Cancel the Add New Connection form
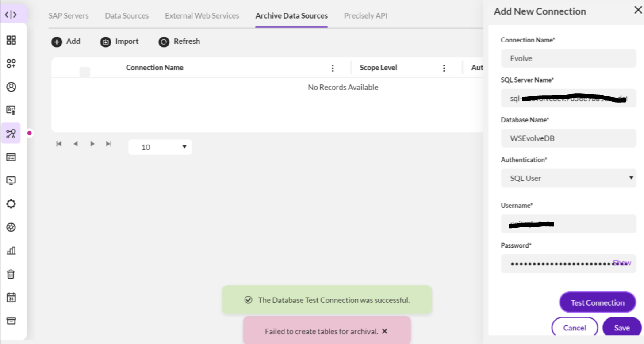 [575, 328]
